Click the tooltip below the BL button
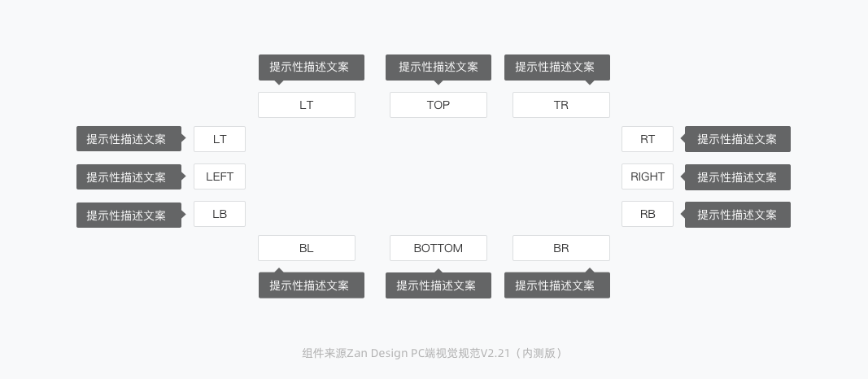Screen dimensions: 868x379 (311, 285)
